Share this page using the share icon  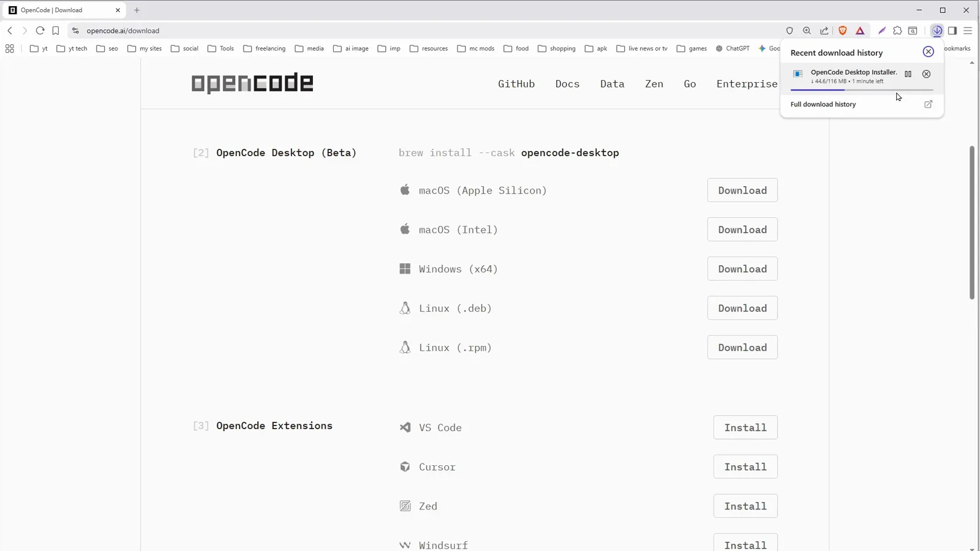824,31
